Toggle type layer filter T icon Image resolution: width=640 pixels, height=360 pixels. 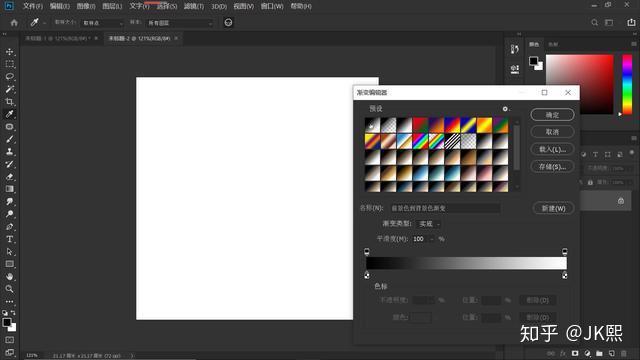pyautogui.click(x=596, y=154)
